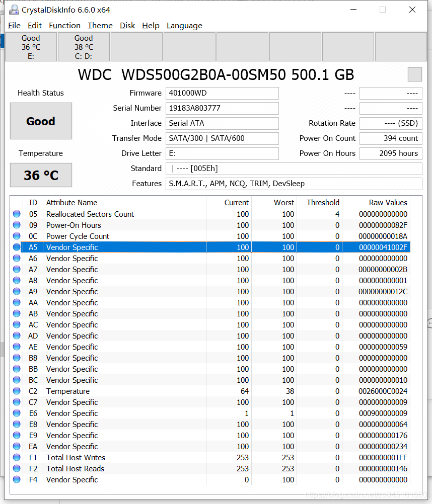Click raw value 0026000C0024
This screenshot has height=504, width=432.
click(383, 391)
